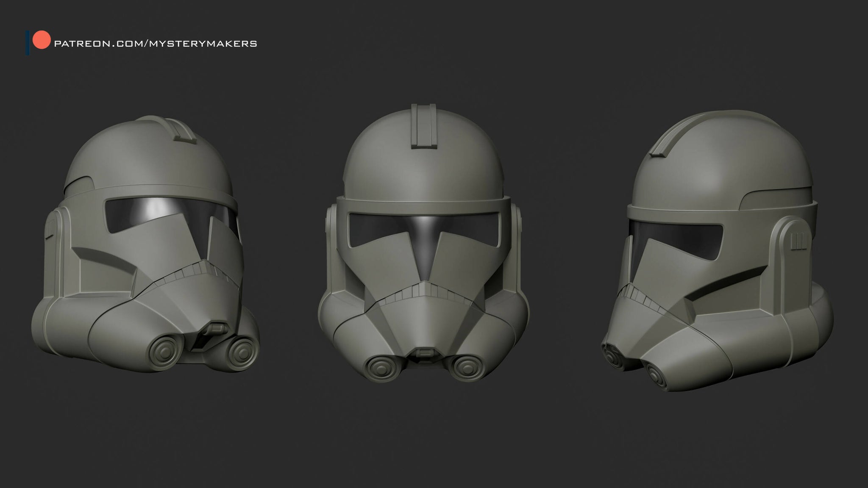Viewport: 868px width, 488px height.
Task: Open the PATREON.COM/MYSTERYMAKERS link
Action: (156, 42)
